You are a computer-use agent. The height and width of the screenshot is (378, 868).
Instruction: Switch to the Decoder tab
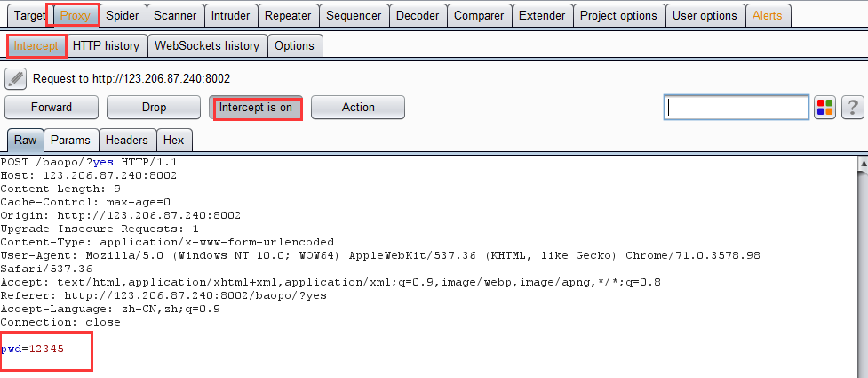pos(418,15)
